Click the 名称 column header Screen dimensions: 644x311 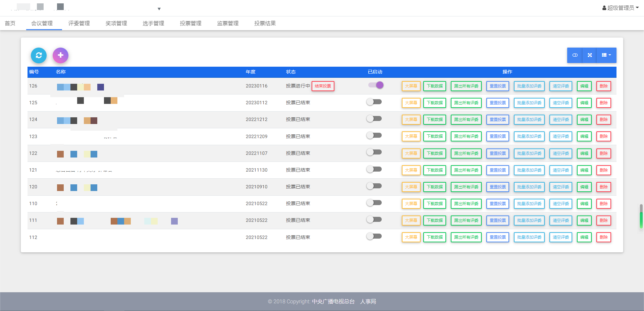[x=61, y=72]
